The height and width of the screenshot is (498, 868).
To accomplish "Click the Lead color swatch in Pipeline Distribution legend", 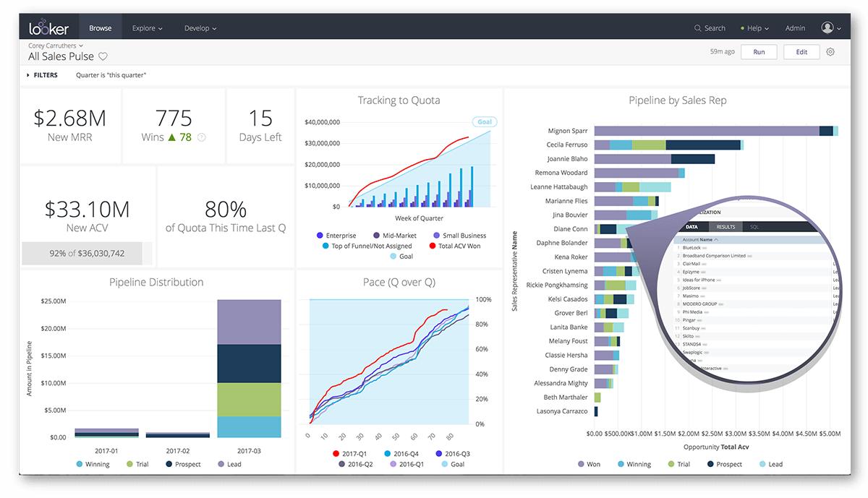I will [x=221, y=464].
